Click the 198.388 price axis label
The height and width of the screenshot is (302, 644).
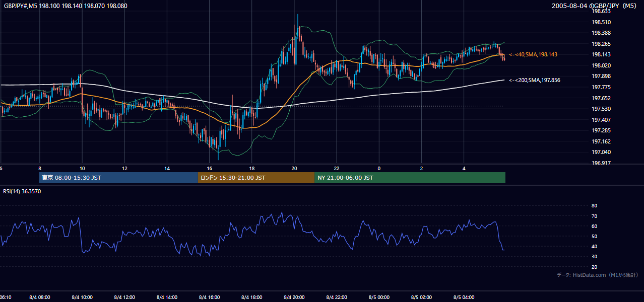601,33
